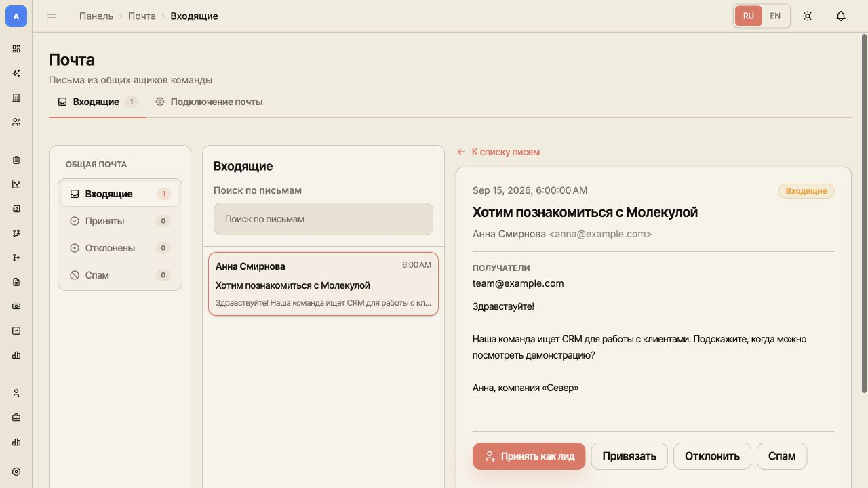
Task: Go to Панель in the breadcrumb
Action: tap(96, 16)
